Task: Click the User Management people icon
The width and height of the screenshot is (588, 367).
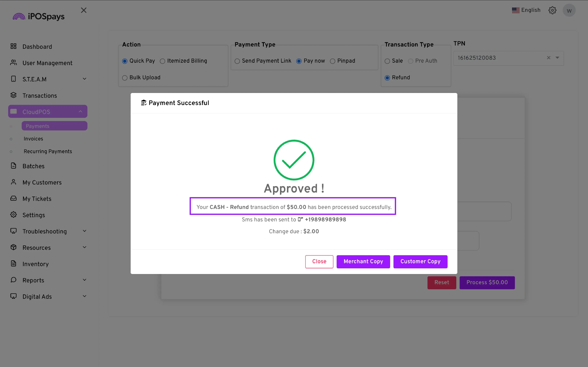Action: click(13, 63)
